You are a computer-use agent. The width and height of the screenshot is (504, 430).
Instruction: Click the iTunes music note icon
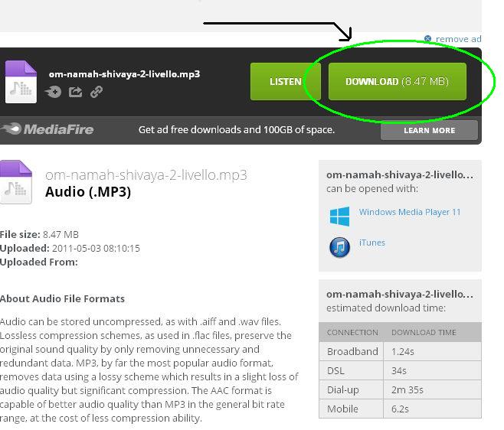click(340, 247)
